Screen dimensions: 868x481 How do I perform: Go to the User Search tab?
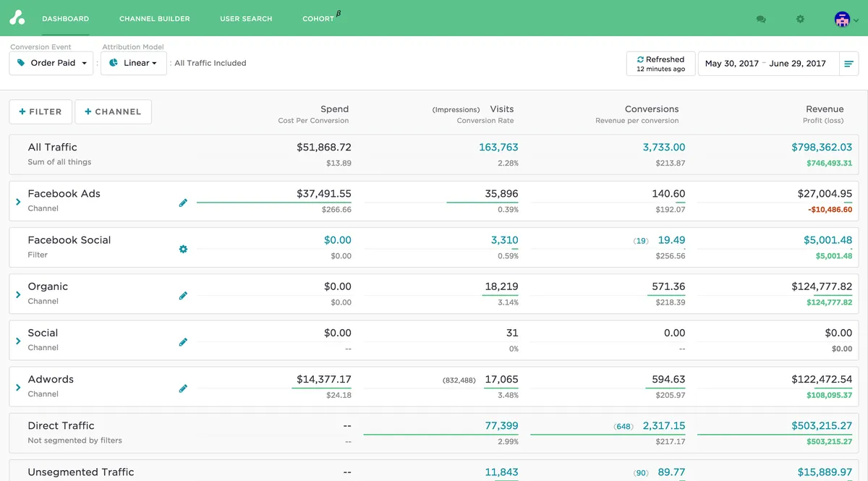click(246, 19)
